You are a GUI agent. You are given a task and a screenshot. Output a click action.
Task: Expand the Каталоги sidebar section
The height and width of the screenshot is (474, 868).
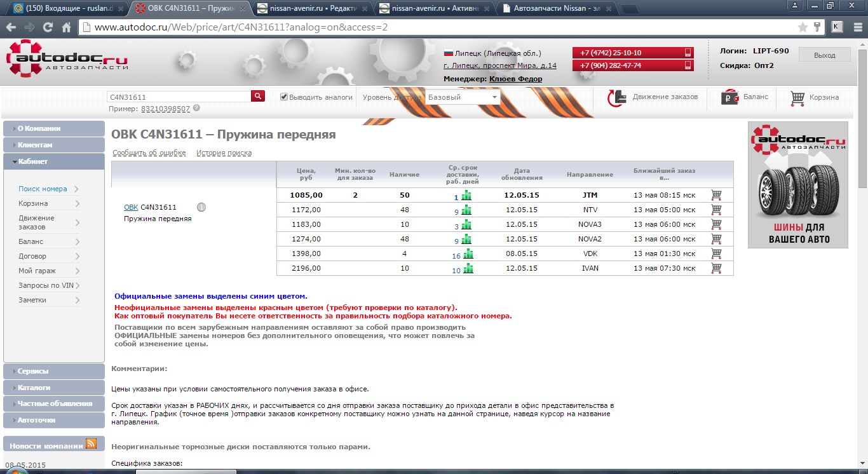[54, 388]
